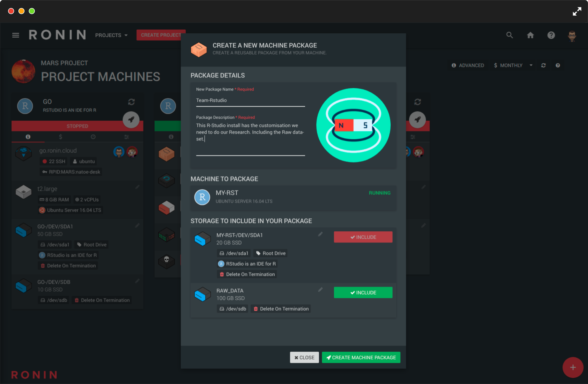Click the user avatar in top bar
This screenshot has height=384, width=588.
point(572,36)
